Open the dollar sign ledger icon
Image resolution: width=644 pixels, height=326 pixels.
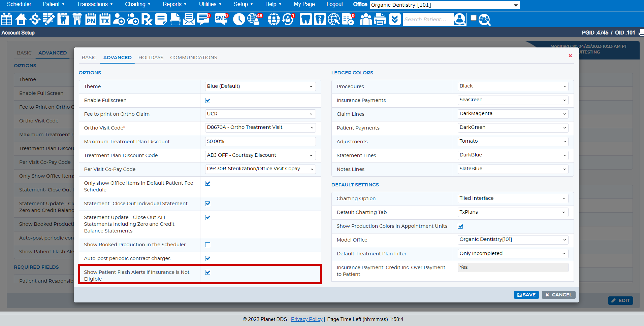(35, 19)
